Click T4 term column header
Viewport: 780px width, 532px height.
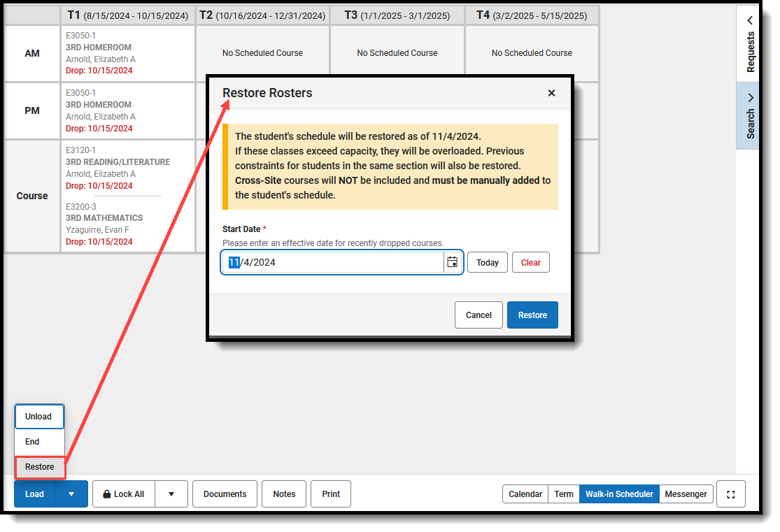[x=532, y=15]
